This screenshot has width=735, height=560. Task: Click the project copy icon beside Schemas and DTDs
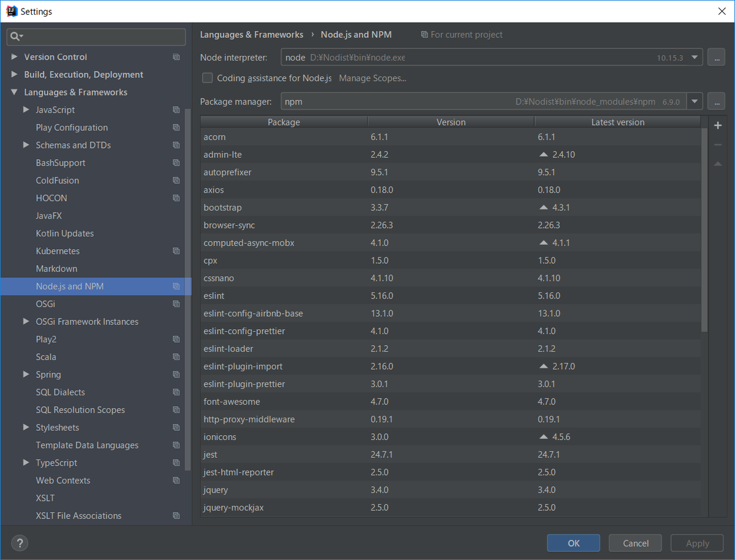click(176, 145)
